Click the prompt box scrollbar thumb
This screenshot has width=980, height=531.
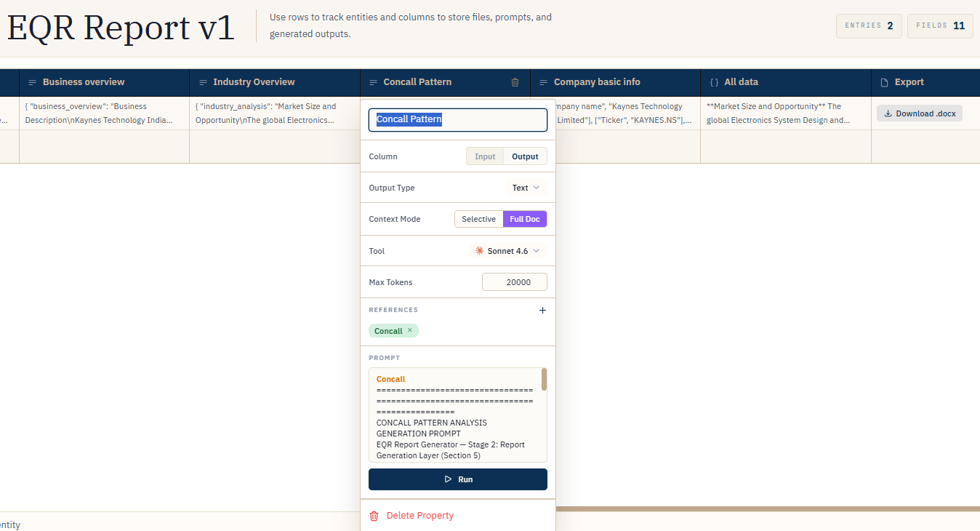[x=544, y=379]
